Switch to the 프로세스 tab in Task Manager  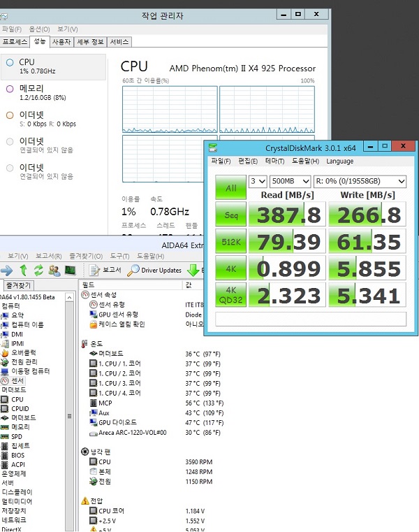coord(15,42)
